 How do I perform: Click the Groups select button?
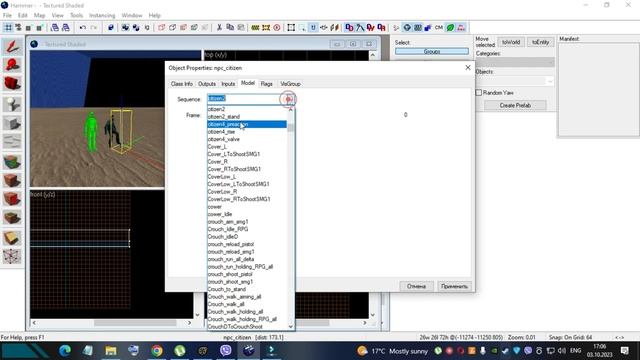pos(432,51)
